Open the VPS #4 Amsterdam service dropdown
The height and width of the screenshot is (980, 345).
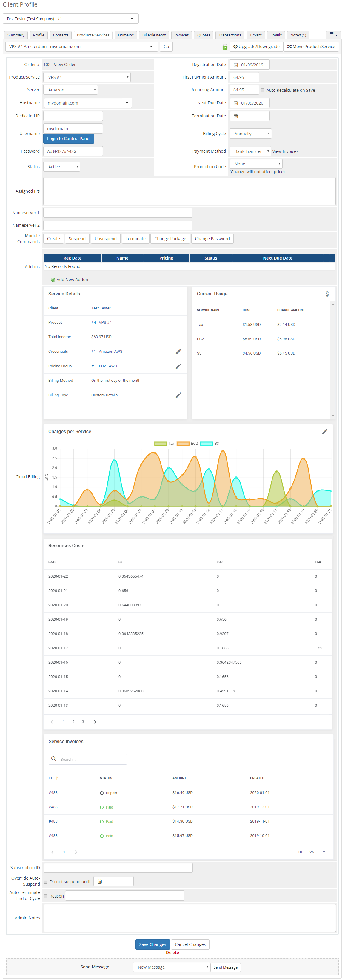click(x=82, y=47)
